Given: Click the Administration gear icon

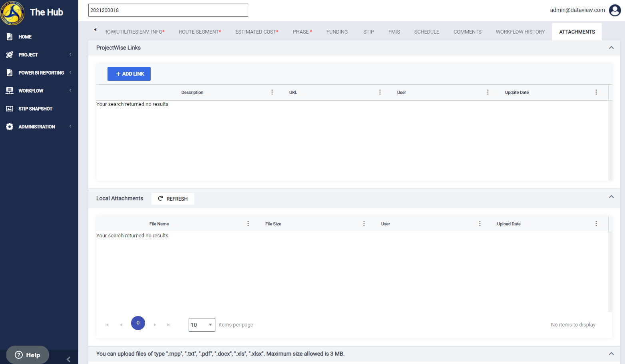Looking at the screenshot, I should point(10,127).
